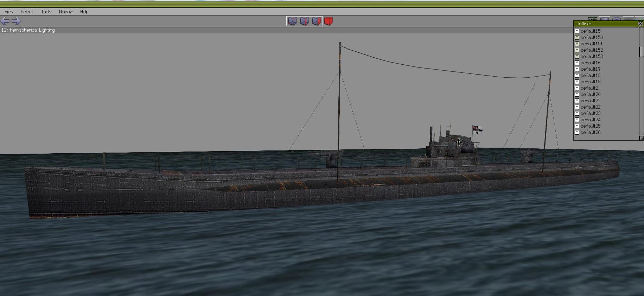Switch to body selection mode red cube

pyautogui.click(x=329, y=21)
